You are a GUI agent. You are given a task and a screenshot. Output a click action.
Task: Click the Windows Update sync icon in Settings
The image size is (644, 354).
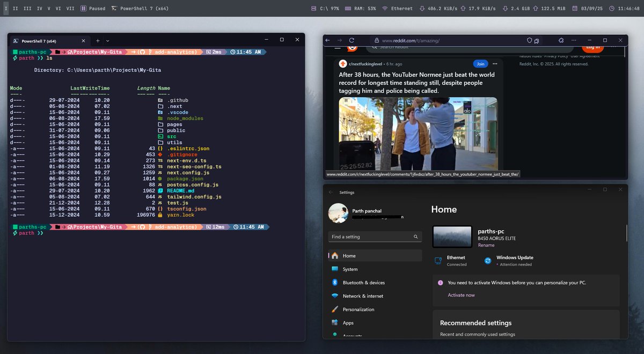[488, 261]
